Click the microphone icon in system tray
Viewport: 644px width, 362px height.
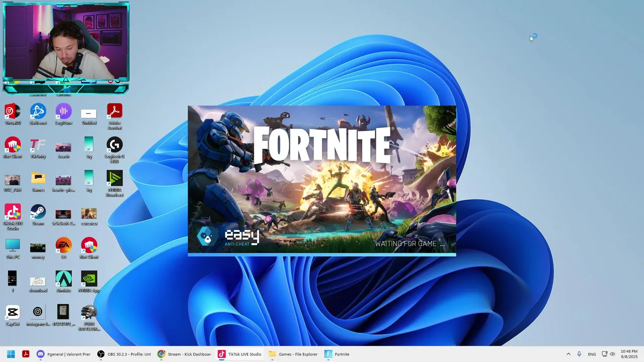click(580, 354)
